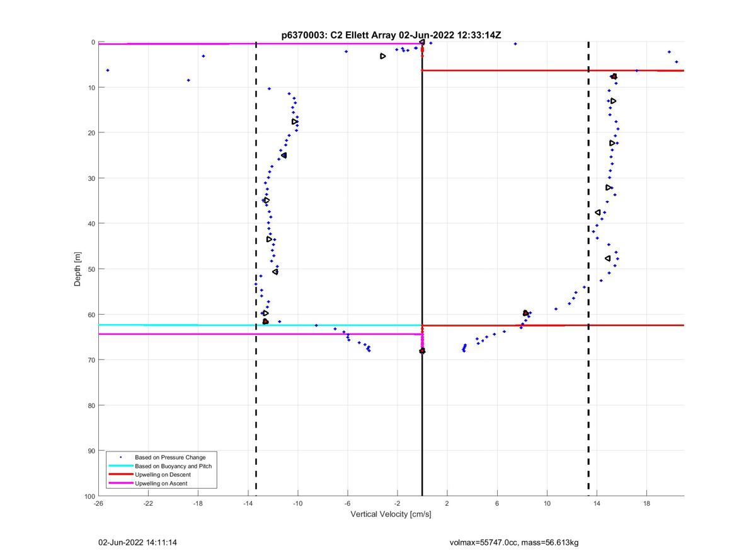Select legend entry 'Based on Pressure Change'
756x558 pixels.
click(170, 457)
